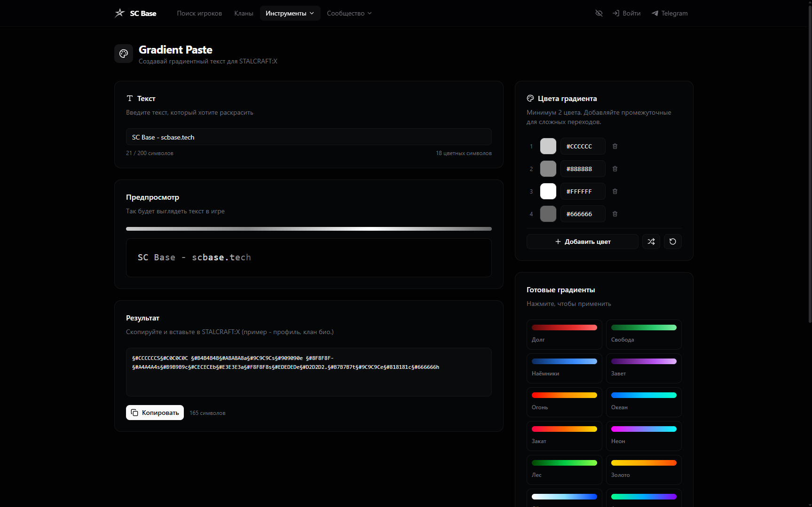
Task: Apply the Завет preset gradient
Action: click(x=644, y=368)
